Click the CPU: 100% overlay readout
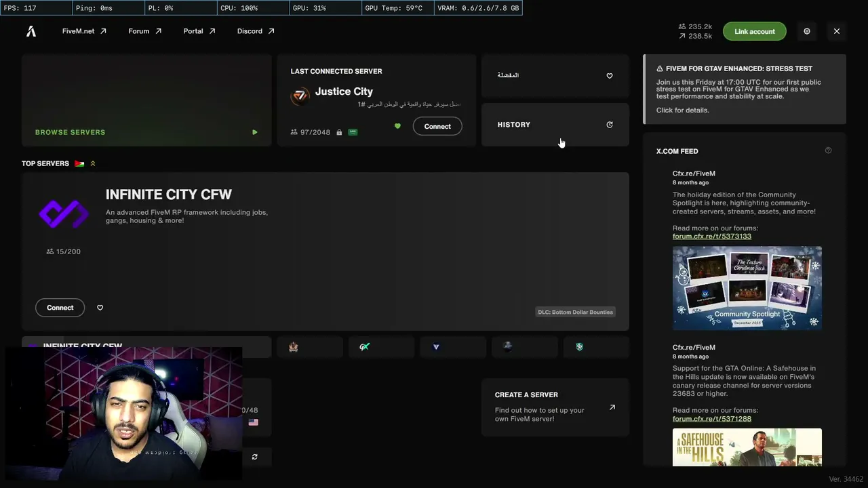This screenshot has height=488, width=868. 252,8
